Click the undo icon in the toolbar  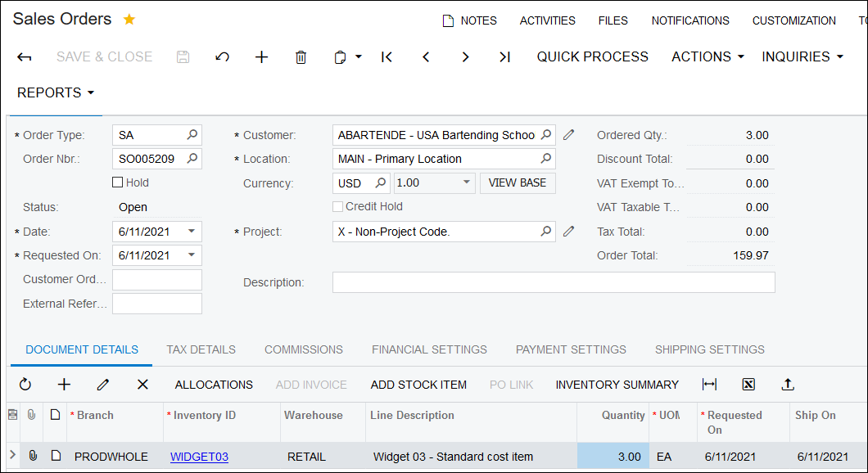(x=222, y=57)
